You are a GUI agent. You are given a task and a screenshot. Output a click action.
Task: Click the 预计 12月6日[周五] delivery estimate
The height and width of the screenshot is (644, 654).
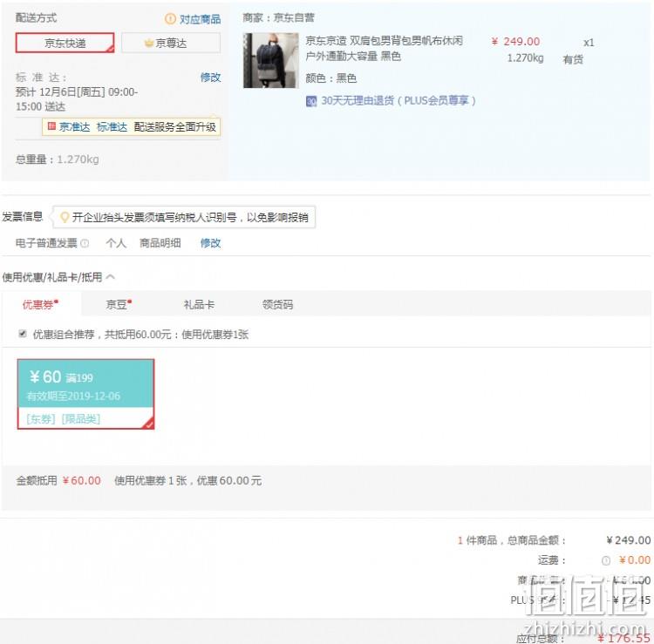click(x=77, y=99)
